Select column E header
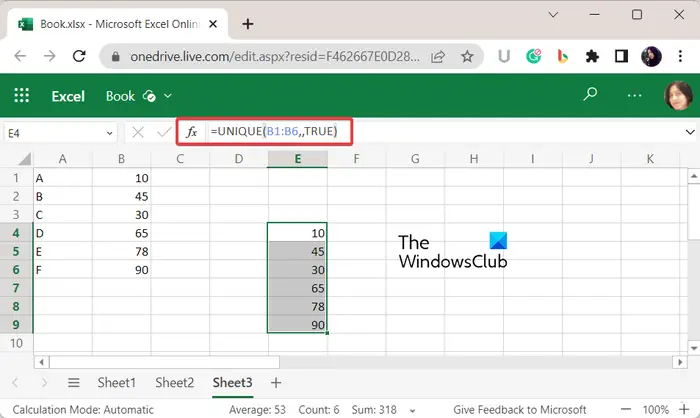700x418 pixels. pos(298,159)
